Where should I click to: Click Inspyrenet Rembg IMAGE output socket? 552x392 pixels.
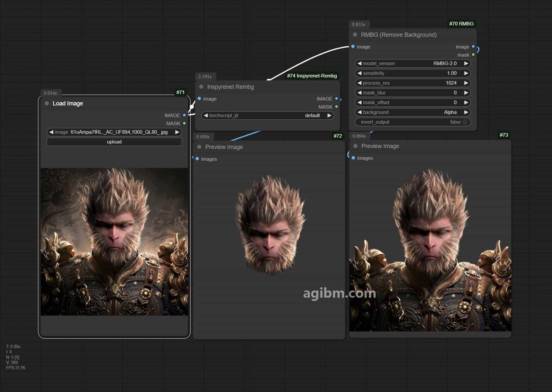tap(336, 99)
